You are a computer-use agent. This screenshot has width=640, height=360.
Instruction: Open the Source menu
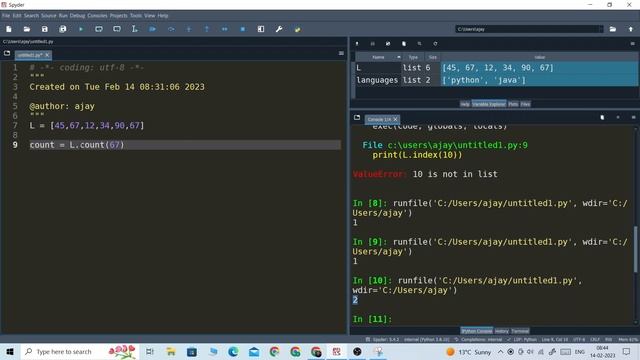tap(49, 16)
